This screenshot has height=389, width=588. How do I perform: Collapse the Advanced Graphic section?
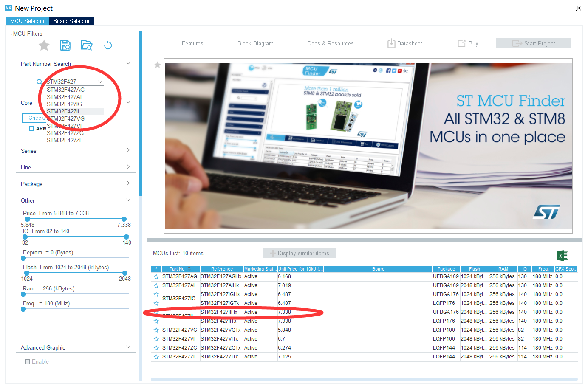(x=128, y=347)
